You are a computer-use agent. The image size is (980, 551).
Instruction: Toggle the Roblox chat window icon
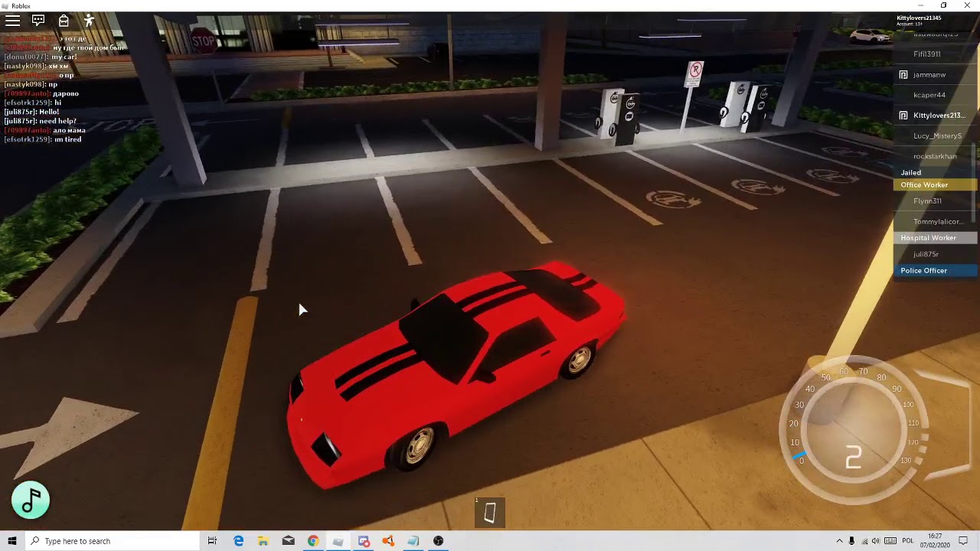point(38,21)
